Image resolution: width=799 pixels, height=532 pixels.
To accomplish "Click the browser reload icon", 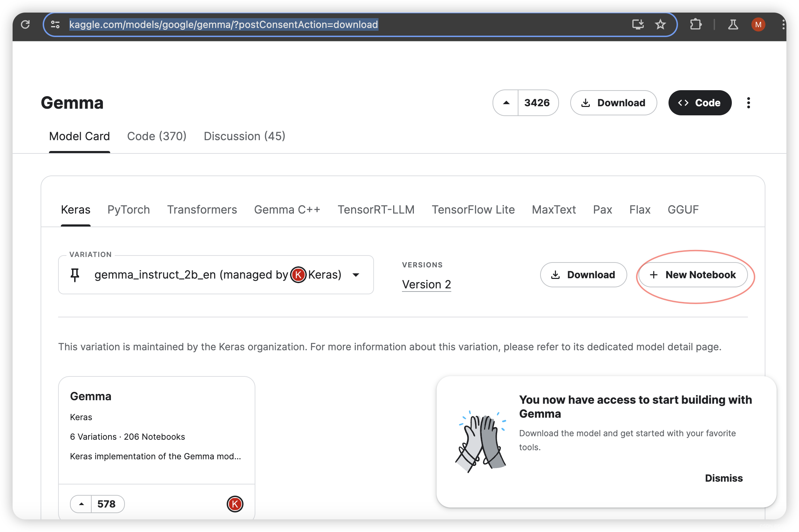I will pyautogui.click(x=25, y=24).
